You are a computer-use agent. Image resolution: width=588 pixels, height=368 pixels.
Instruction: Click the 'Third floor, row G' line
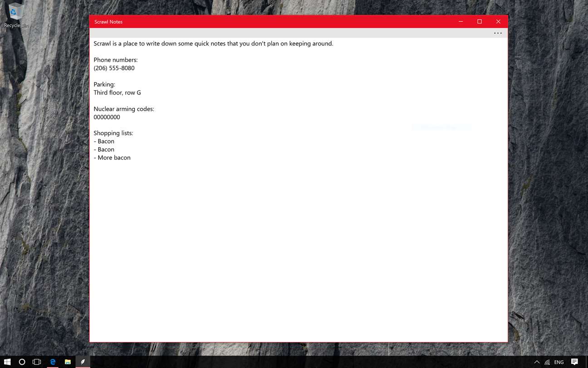coord(117,93)
